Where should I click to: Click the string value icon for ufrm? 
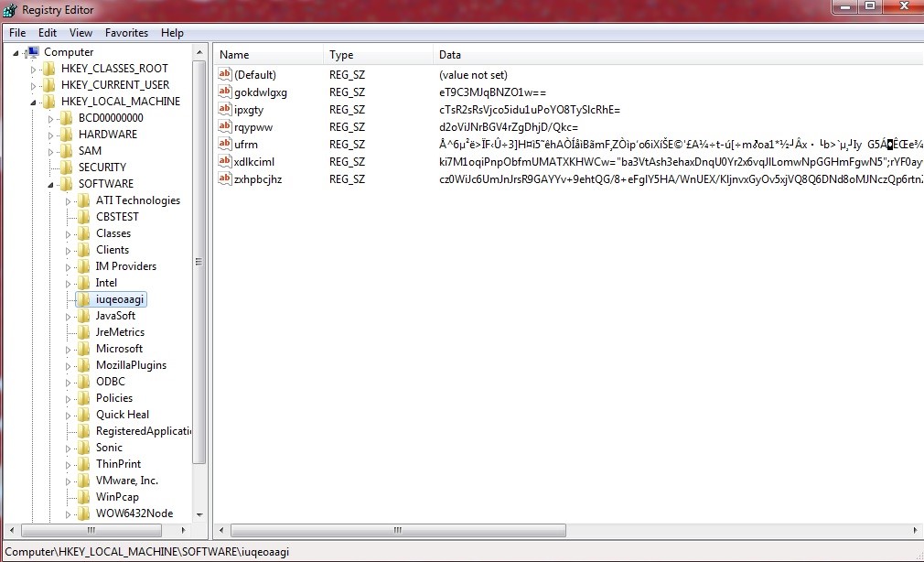click(224, 144)
